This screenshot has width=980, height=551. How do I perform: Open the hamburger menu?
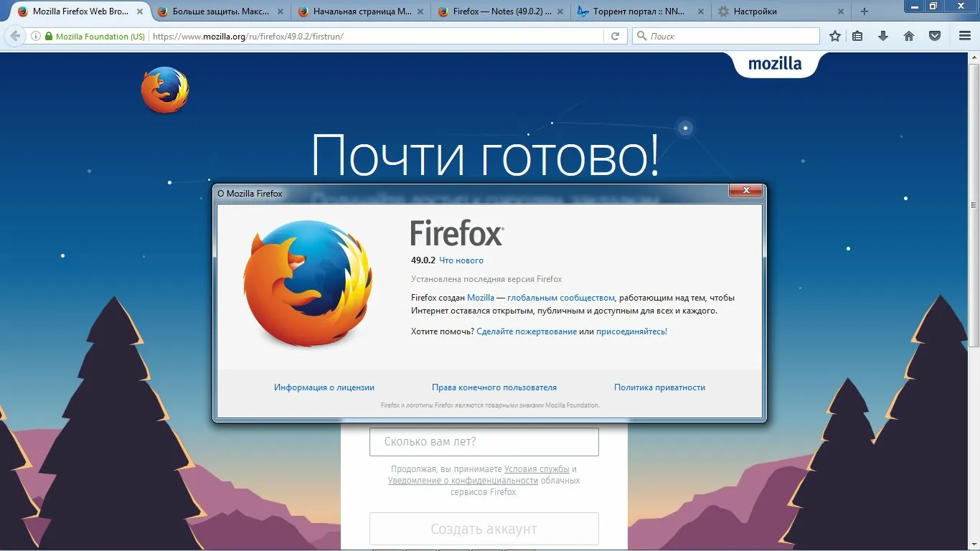(x=965, y=36)
